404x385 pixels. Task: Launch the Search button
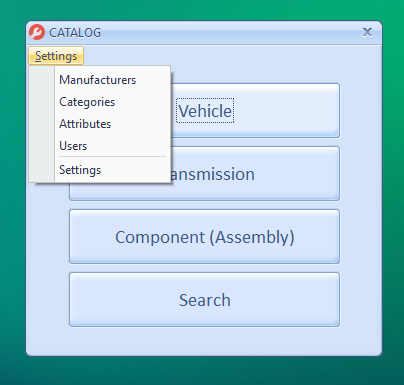tap(204, 300)
